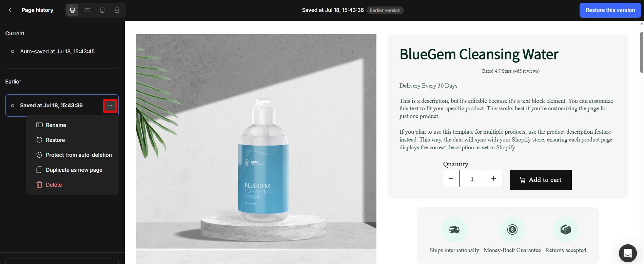644x264 pixels.
Task: Decrease quantity with the minus button
Action: coord(451,178)
